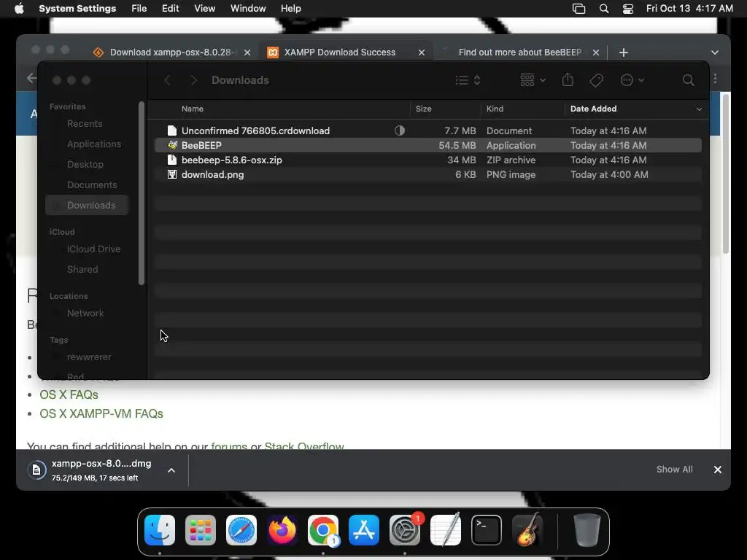Select the Unconfirmed 766805.crdownload file
This screenshot has width=747, height=560.
pos(427,131)
